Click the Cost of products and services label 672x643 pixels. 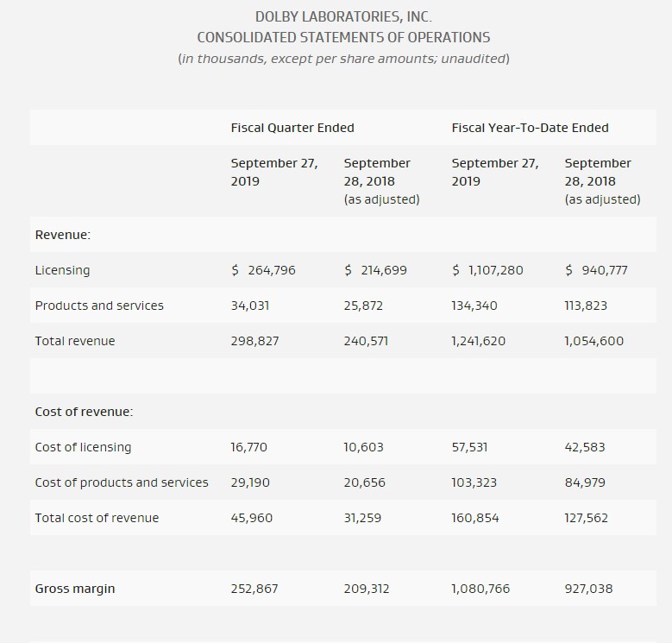(122, 482)
